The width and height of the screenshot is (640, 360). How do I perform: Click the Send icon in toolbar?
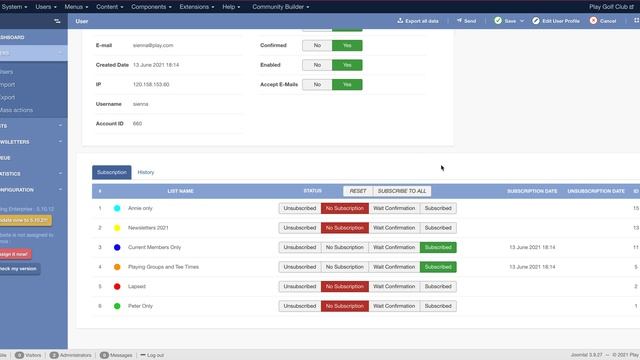pyautogui.click(x=459, y=20)
